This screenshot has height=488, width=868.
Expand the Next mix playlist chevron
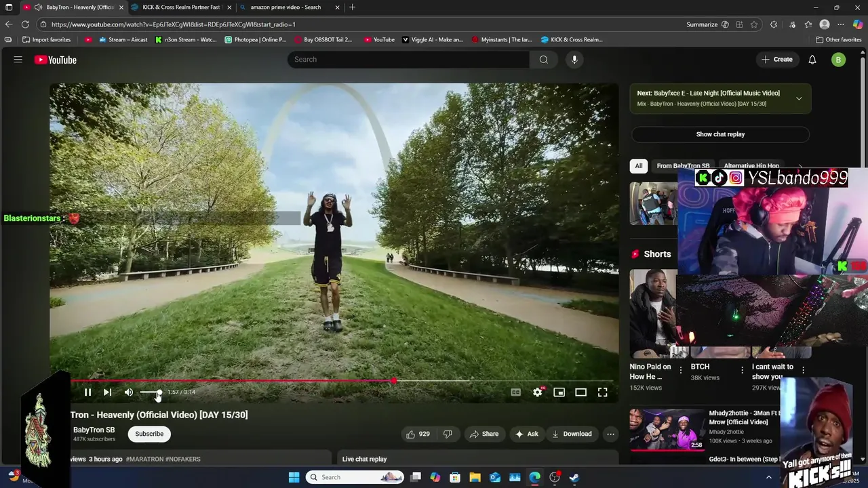(x=799, y=98)
